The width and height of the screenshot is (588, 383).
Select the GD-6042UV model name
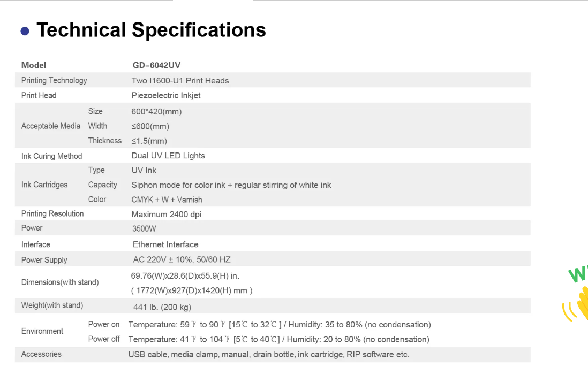click(x=156, y=65)
